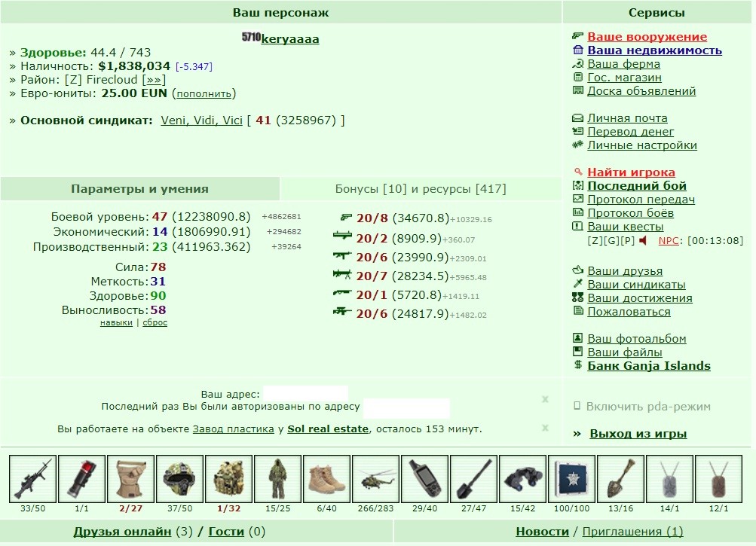The image size is (756, 546).
Task: Open the boots item 6/40
Action: [327, 479]
